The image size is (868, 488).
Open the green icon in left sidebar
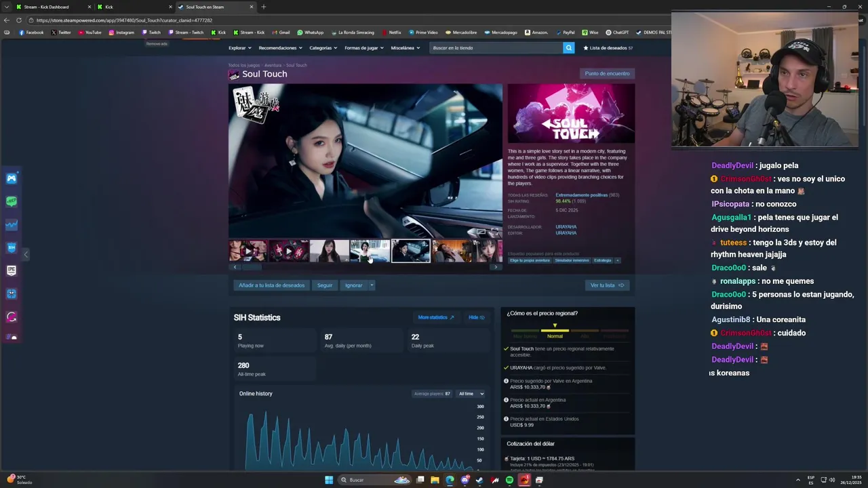pyautogui.click(x=12, y=201)
